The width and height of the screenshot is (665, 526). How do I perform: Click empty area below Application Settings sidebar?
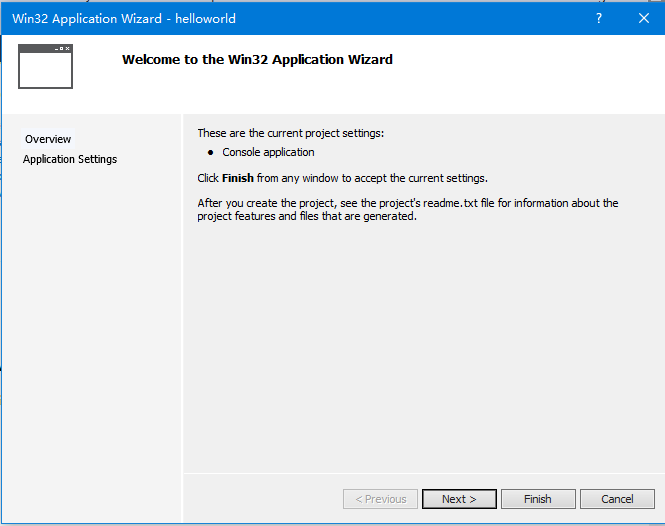click(x=90, y=330)
